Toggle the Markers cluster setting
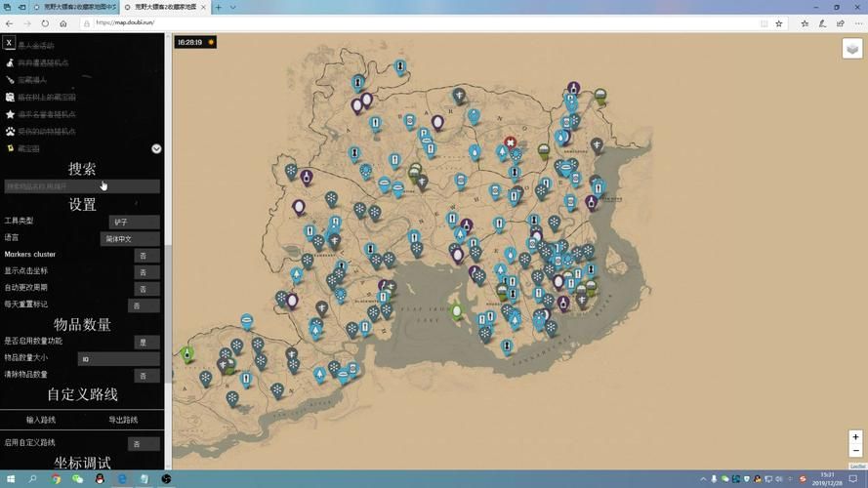This screenshot has height=488, width=868. pos(147,255)
